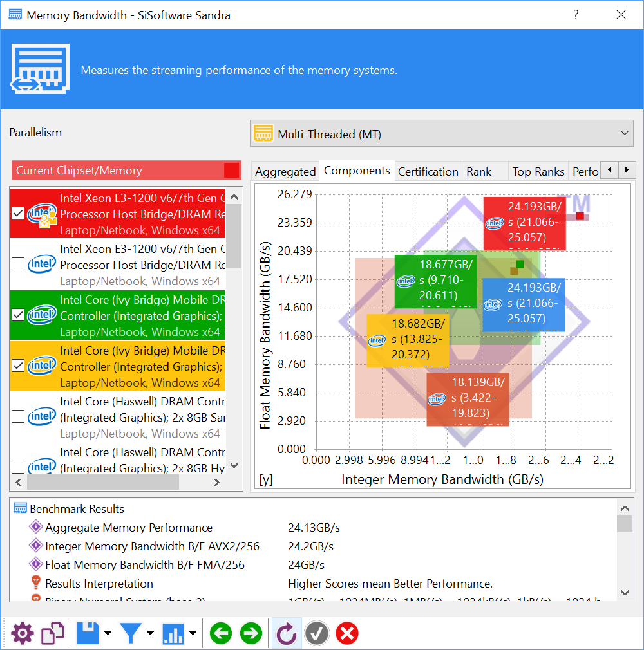Screen dimensions: 644x650
Task: Click the blue filter funnel icon
Action: (x=131, y=633)
